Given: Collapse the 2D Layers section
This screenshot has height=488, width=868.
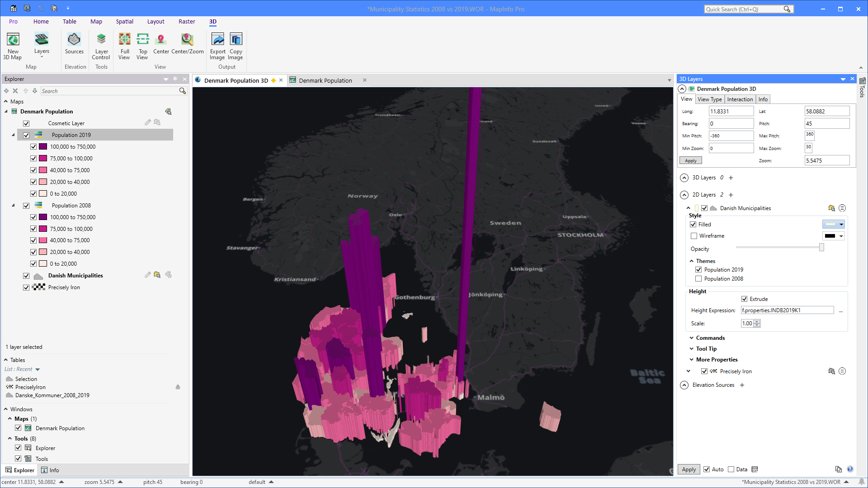Looking at the screenshot, I should point(684,195).
